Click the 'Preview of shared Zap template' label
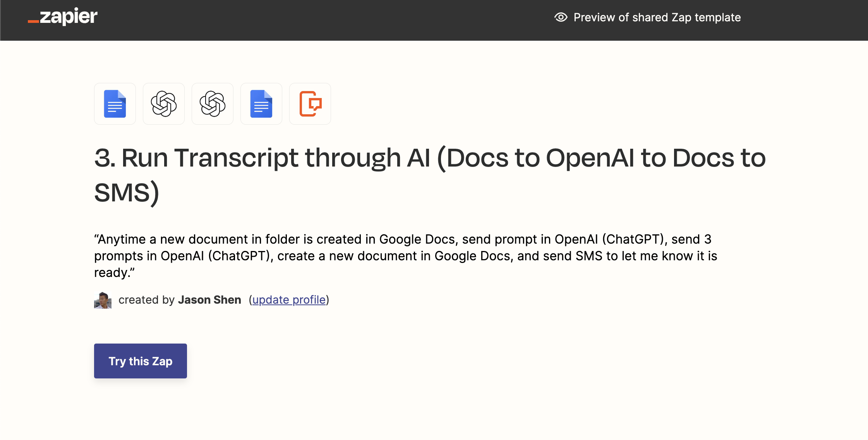This screenshot has width=868, height=440. pos(657,17)
